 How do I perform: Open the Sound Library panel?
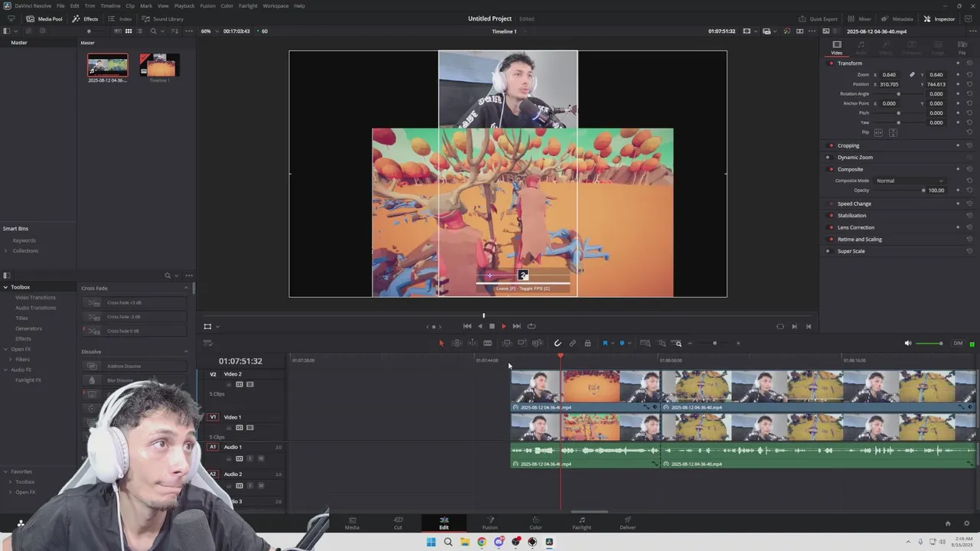tap(162, 18)
